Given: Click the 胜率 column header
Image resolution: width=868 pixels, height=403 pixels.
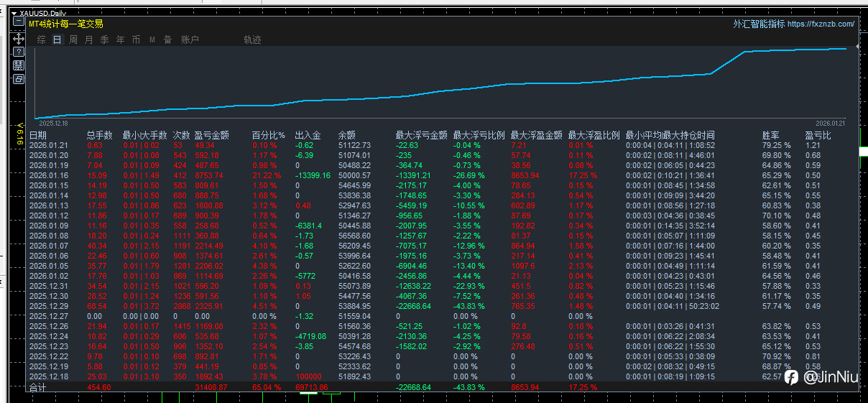Looking at the screenshot, I should pos(771,135).
